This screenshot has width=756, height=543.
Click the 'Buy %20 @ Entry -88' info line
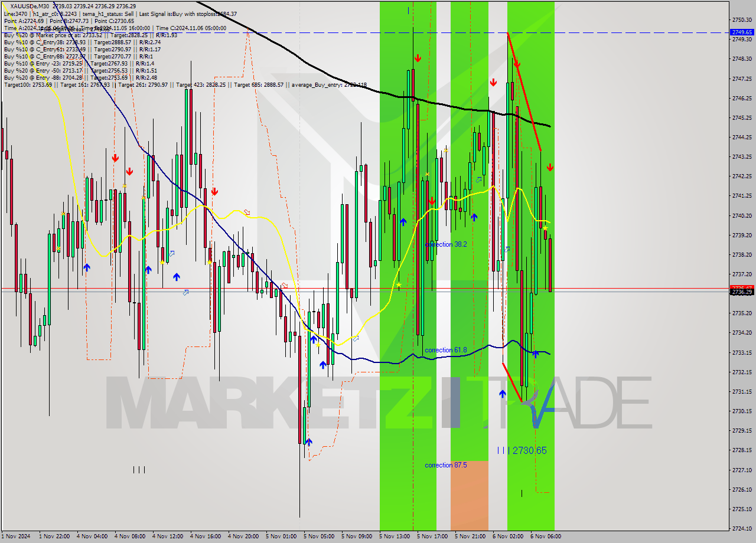80,77
